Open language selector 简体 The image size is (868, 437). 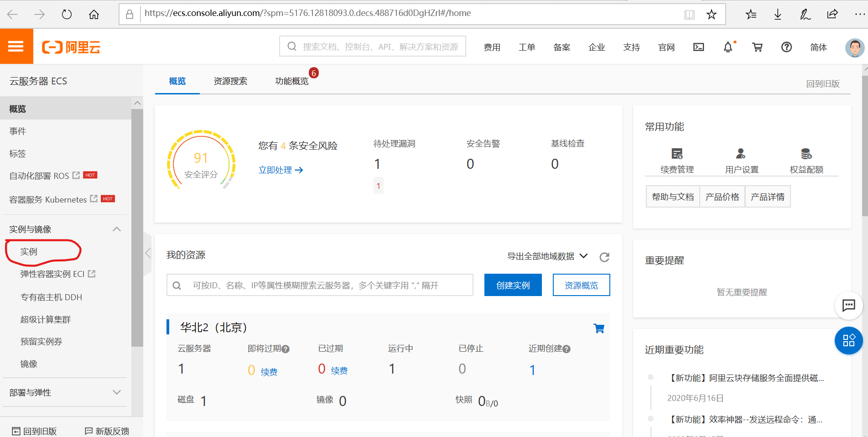tap(818, 47)
